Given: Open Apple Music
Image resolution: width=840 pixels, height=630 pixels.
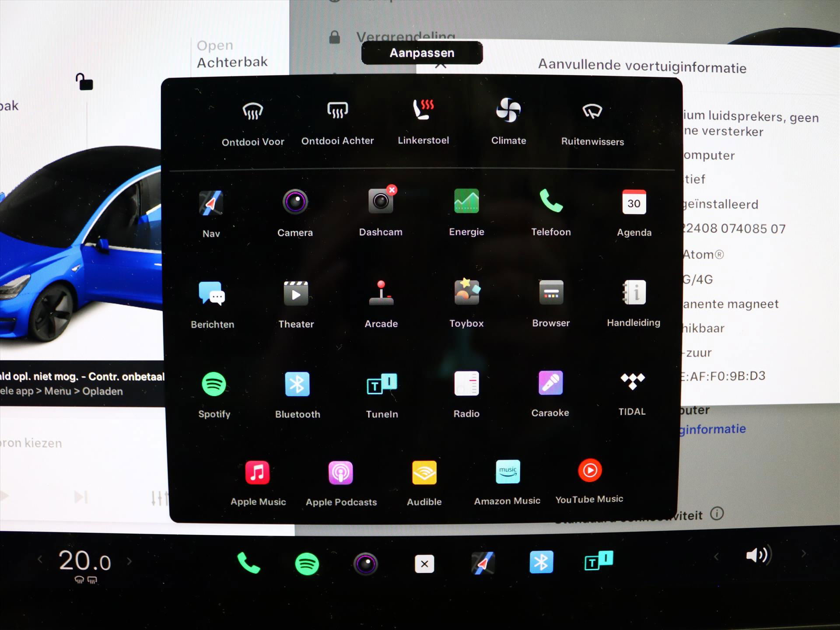Looking at the screenshot, I should coord(258,484).
